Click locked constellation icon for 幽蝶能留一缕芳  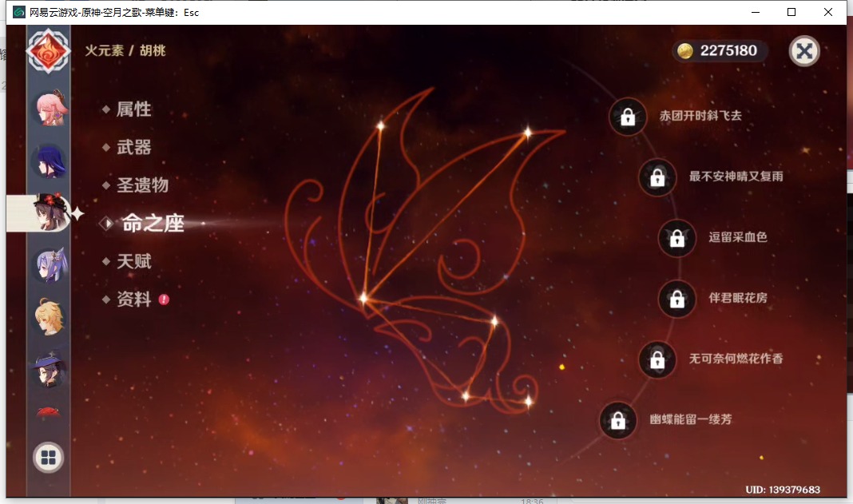[618, 420]
